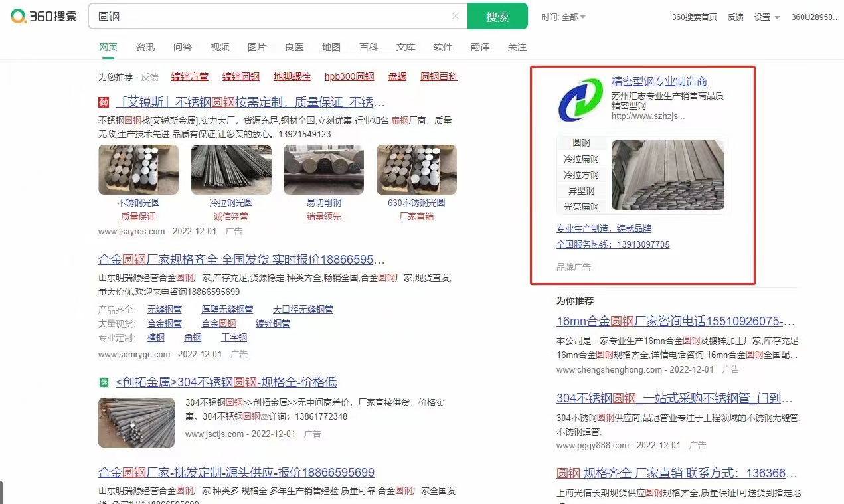Open the 时间: 全部 time filter dropdown
The image size is (844, 504).
[x=563, y=17]
